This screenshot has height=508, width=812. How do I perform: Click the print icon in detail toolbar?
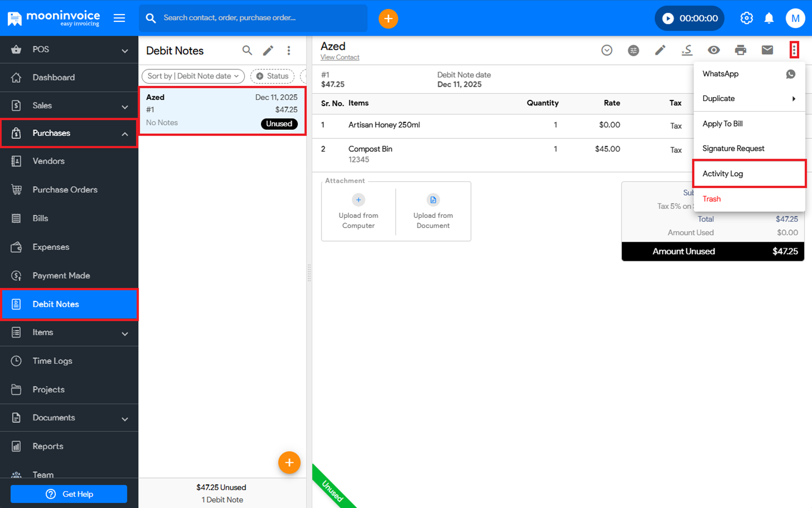click(x=740, y=50)
